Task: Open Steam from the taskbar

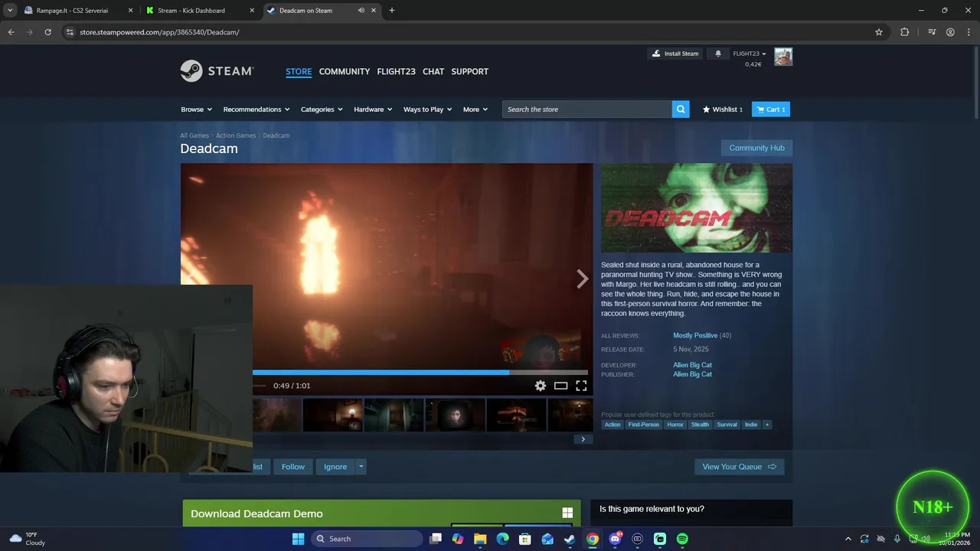Action: [570, 539]
